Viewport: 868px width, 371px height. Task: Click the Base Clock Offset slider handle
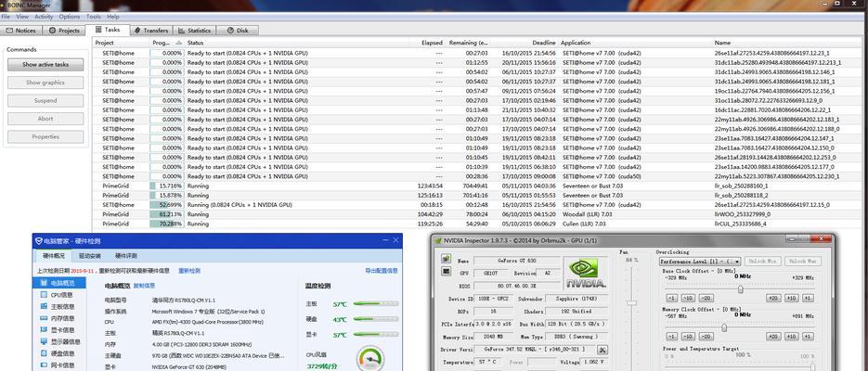click(x=740, y=289)
